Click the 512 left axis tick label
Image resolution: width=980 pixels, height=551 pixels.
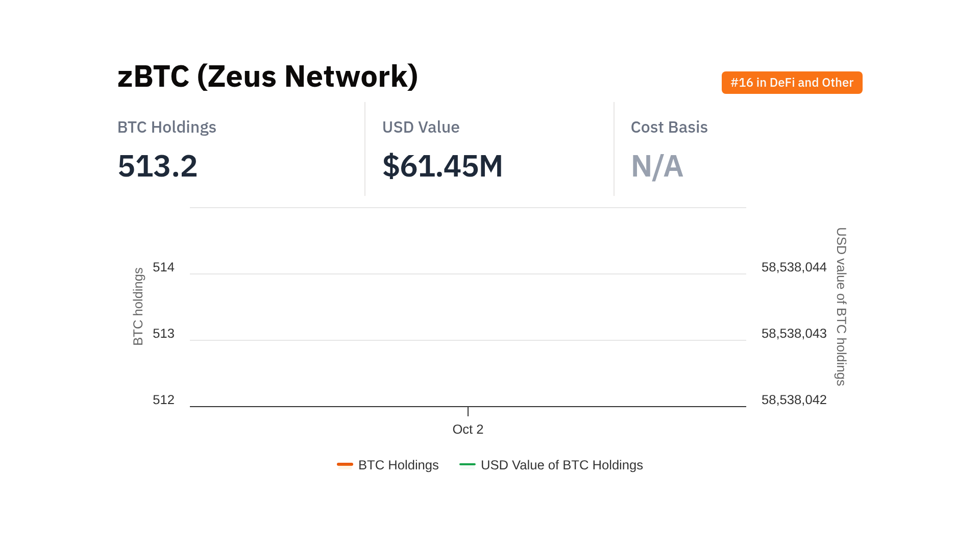(x=163, y=400)
